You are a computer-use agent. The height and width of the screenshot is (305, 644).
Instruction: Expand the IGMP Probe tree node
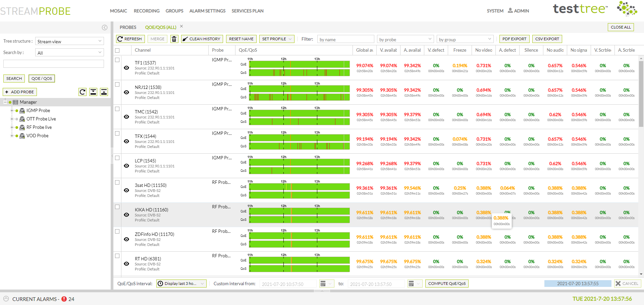point(12,110)
